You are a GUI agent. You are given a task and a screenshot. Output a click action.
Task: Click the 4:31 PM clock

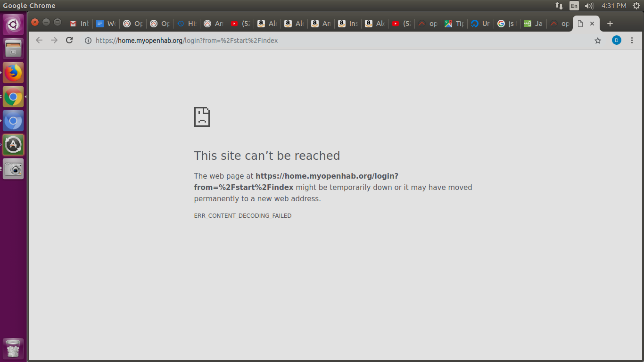[614, 6]
